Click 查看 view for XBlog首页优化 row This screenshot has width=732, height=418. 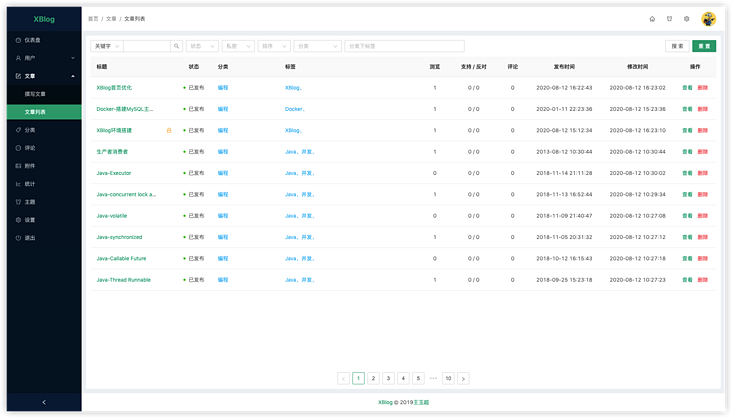687,88
